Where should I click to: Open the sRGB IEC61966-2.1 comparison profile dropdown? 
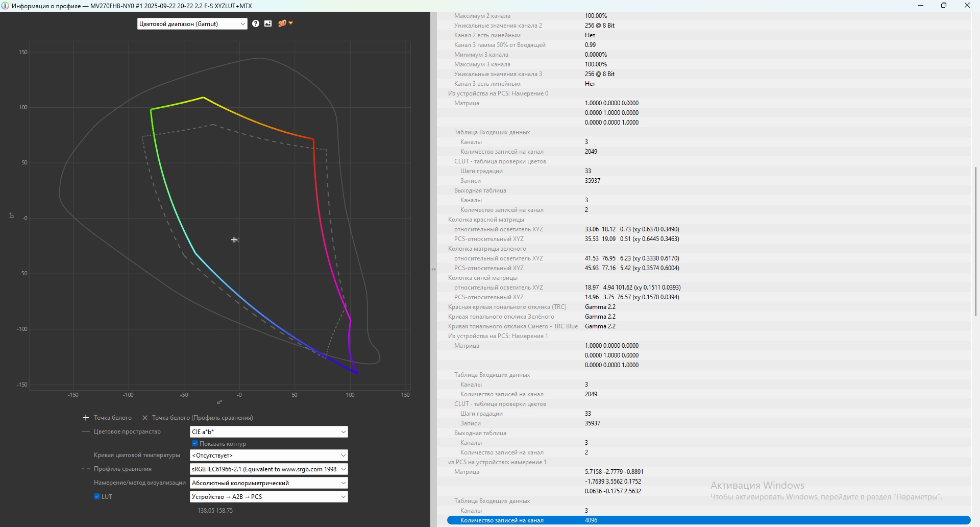click(x=268, y=469)
